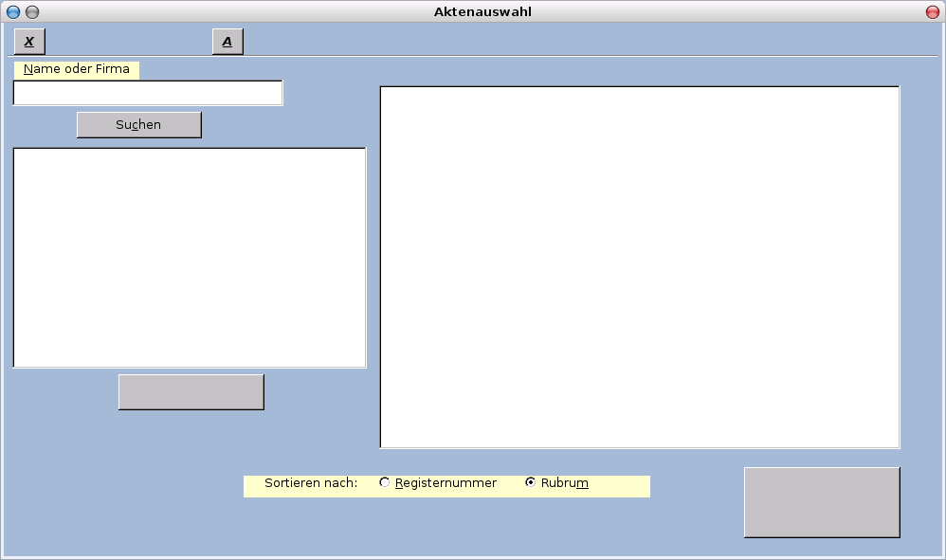Focus the Name oder Firma text field

coord(148,93)
